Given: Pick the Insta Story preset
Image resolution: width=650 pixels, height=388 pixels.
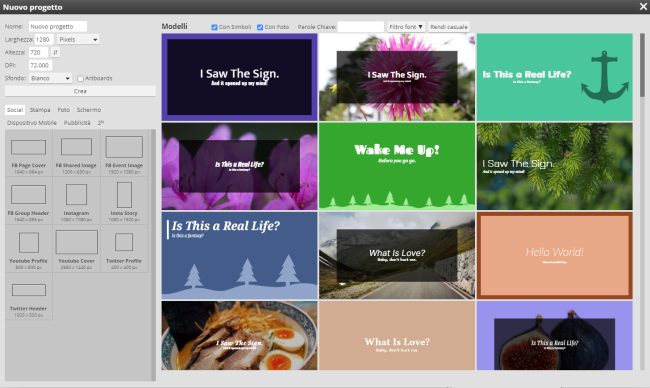Looking at the screenshot, I should pos(124,201).
